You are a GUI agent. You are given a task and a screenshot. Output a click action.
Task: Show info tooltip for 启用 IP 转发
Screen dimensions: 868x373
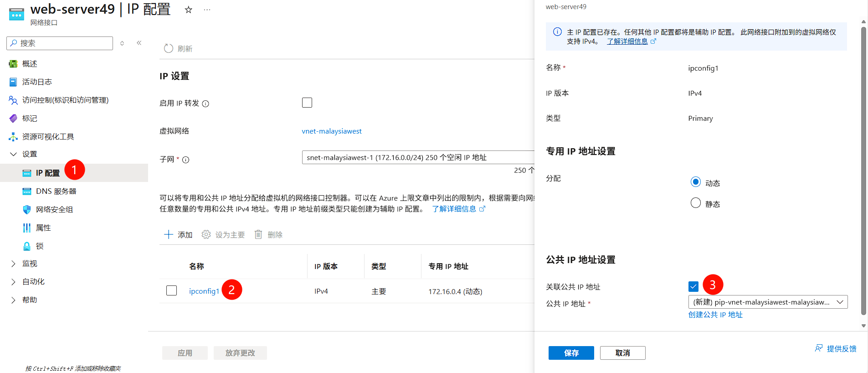[x=205, y=104]
